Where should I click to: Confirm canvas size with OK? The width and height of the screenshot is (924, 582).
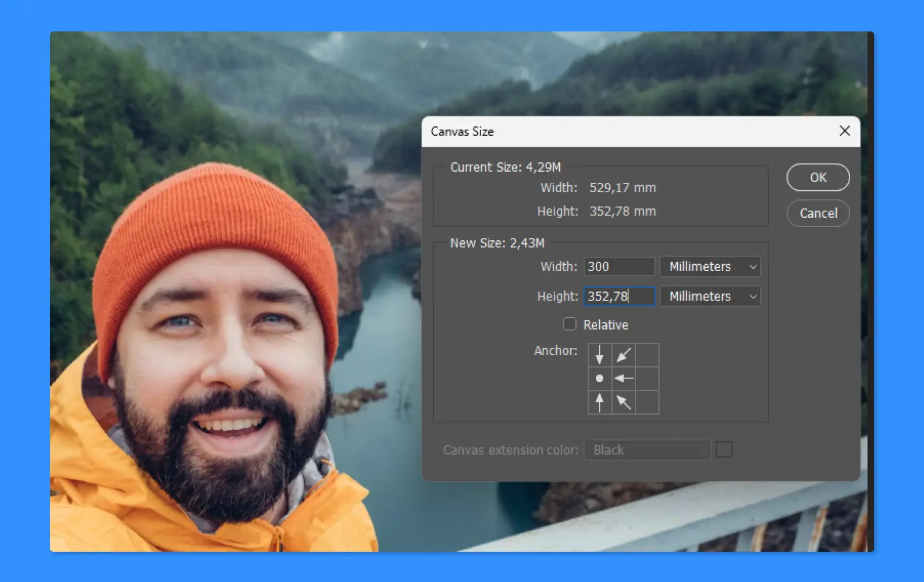(818, 178)
